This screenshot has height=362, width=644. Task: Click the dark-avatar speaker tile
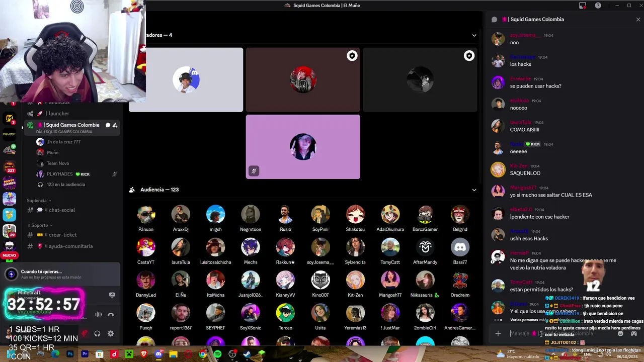[x=420, y=79]
